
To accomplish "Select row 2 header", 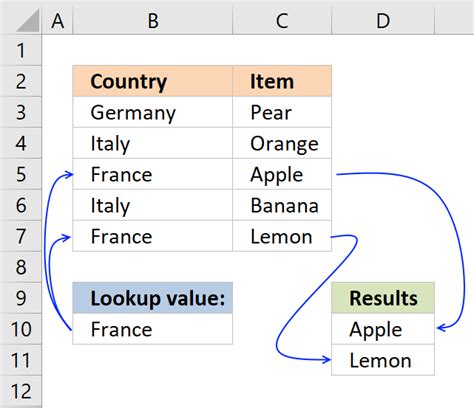I will [21, 81].
